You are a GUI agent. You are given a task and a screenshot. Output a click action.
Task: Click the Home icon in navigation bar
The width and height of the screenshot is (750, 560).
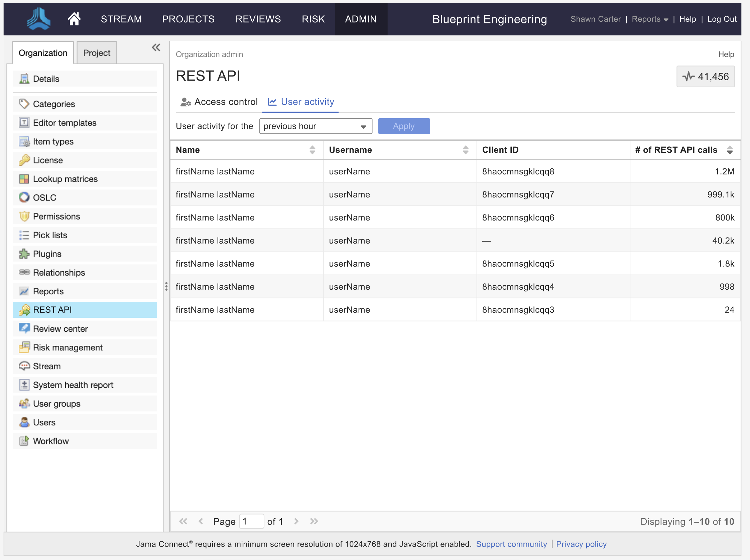coord(74,19)
